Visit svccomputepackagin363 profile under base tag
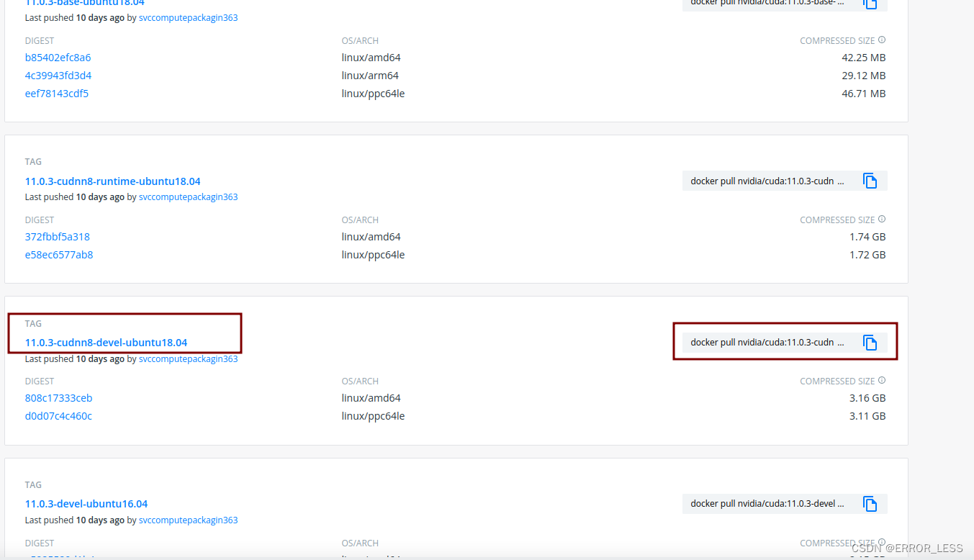Image resolution: width=974 pixels, height=560 pixels. 188,17
